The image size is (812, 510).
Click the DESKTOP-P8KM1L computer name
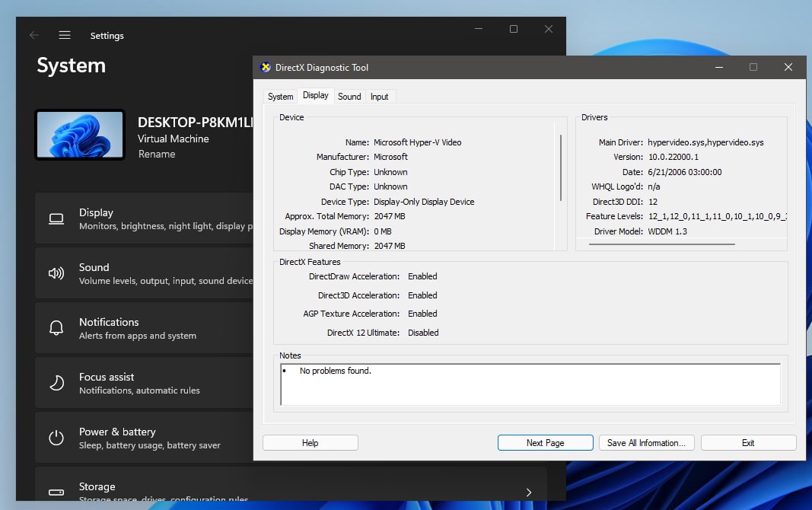[196, 123]
